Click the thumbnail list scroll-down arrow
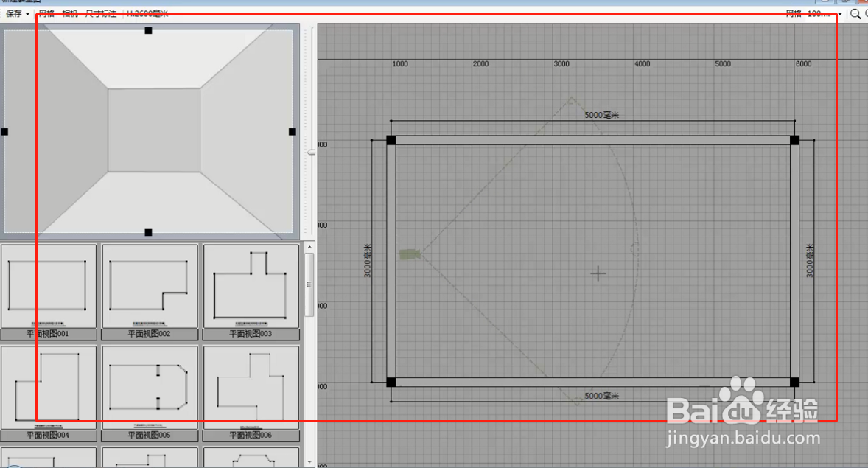 309,461
